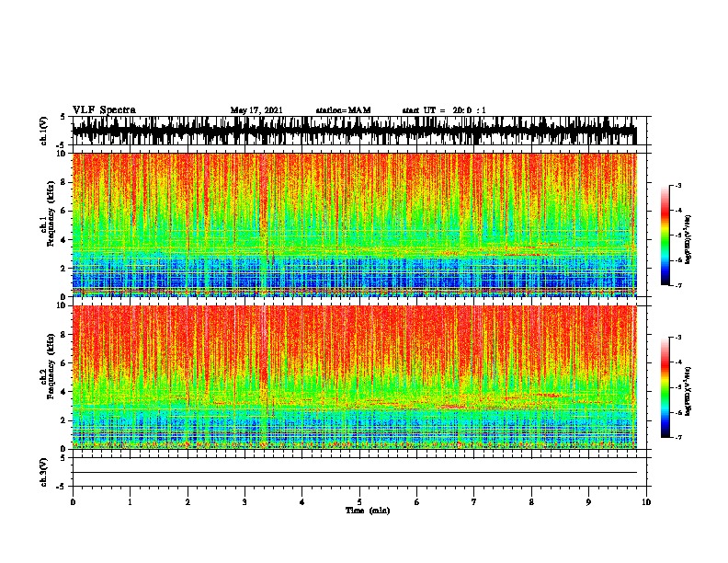
Task: Click the ch.1 spectrogram color bar
Action: pos(665,236)
